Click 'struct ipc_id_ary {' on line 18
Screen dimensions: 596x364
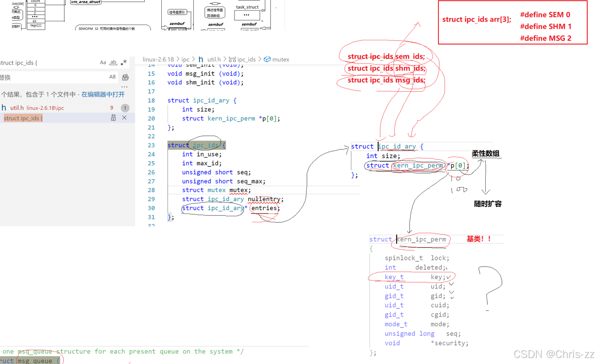202,100
